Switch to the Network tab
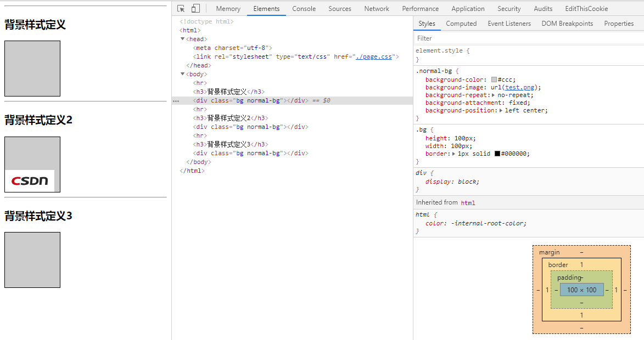The height and width of the screenshot is (340, 644). [x=377, y=9]
